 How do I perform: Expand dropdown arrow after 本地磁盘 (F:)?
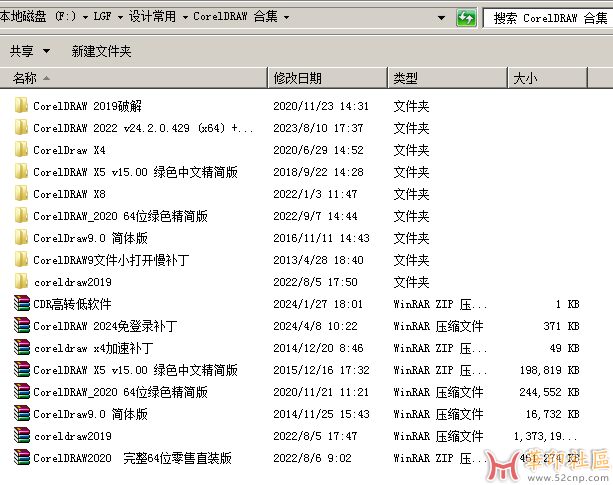pos(85,17)
